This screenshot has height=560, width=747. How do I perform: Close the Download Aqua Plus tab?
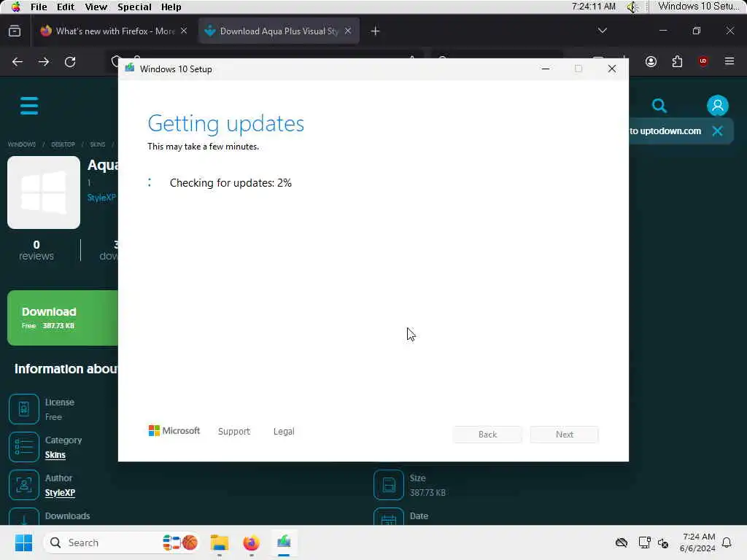click(348, 31)
